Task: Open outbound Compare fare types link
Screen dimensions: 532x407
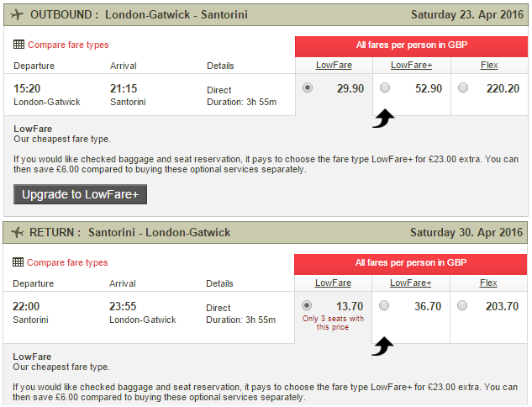Action: point(68,45)
